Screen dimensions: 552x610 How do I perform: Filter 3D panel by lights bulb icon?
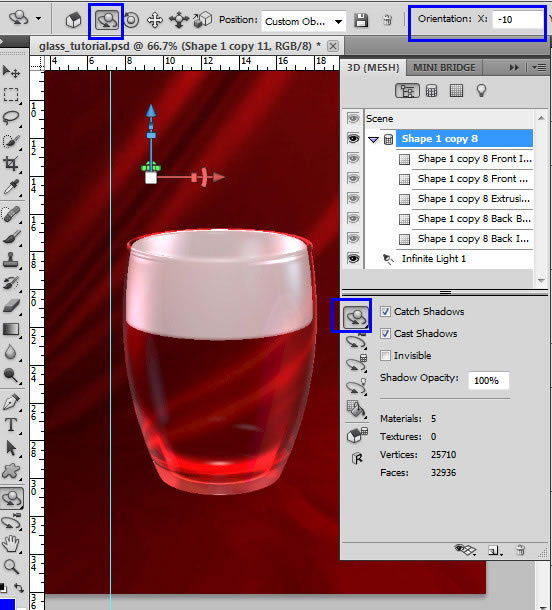[x=482, y=91]
